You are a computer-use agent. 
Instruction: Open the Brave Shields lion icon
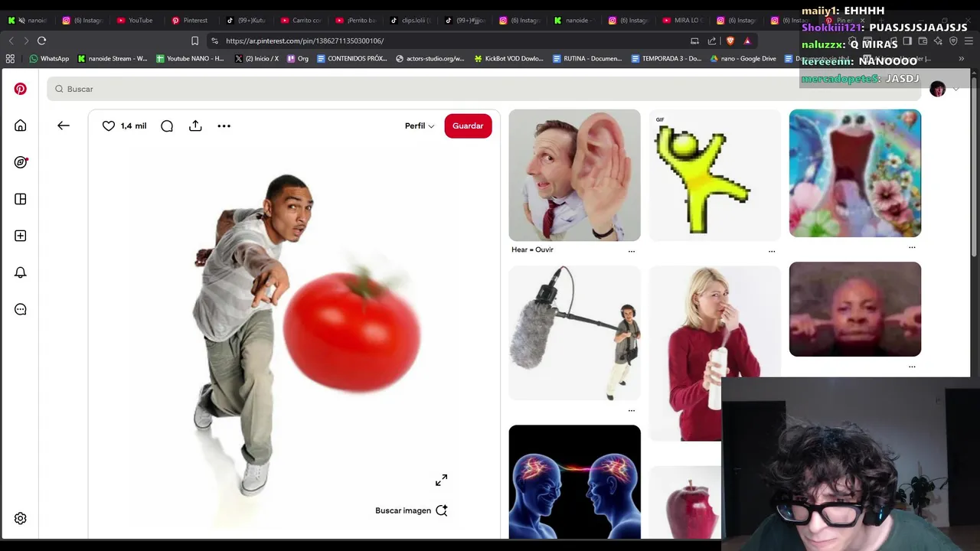click(730, 41)
